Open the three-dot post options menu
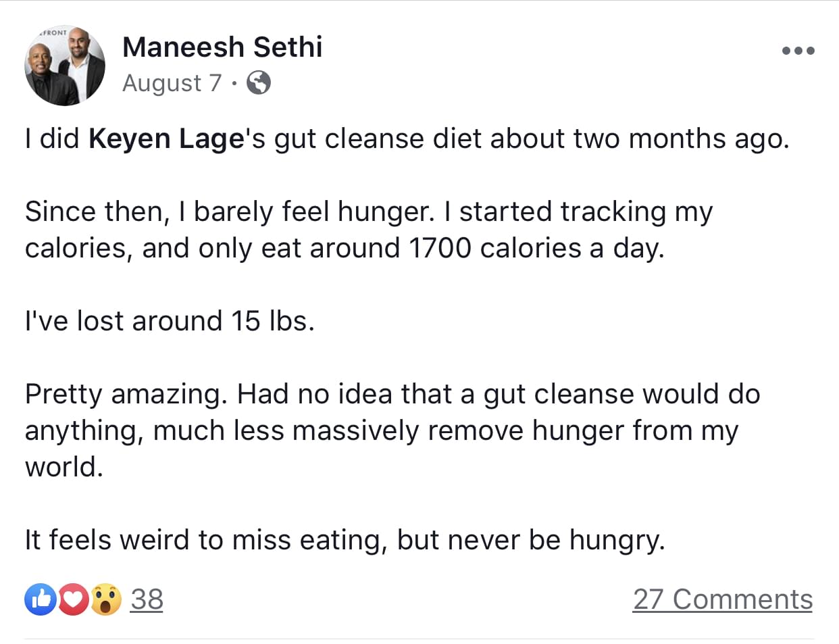Image resolution: width=839 pixels, height=644 pixels. 798,51
